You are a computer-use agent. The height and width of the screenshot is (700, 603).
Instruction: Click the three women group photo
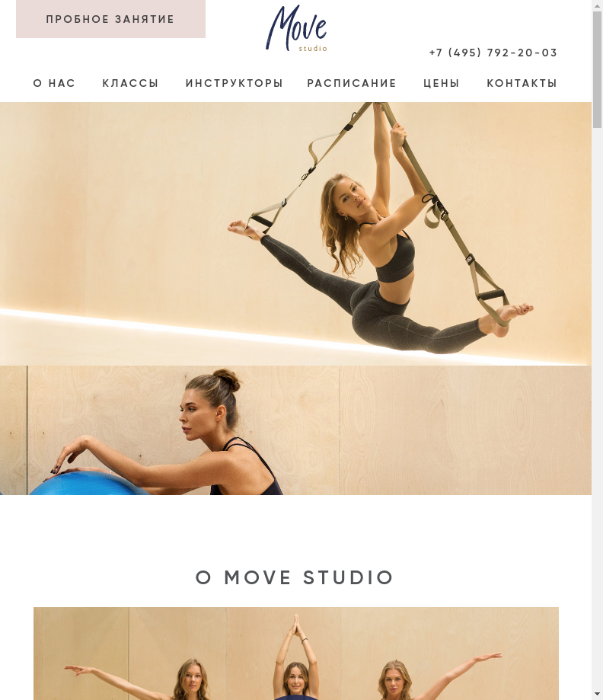pyautogui.click(x=296, y=653)
